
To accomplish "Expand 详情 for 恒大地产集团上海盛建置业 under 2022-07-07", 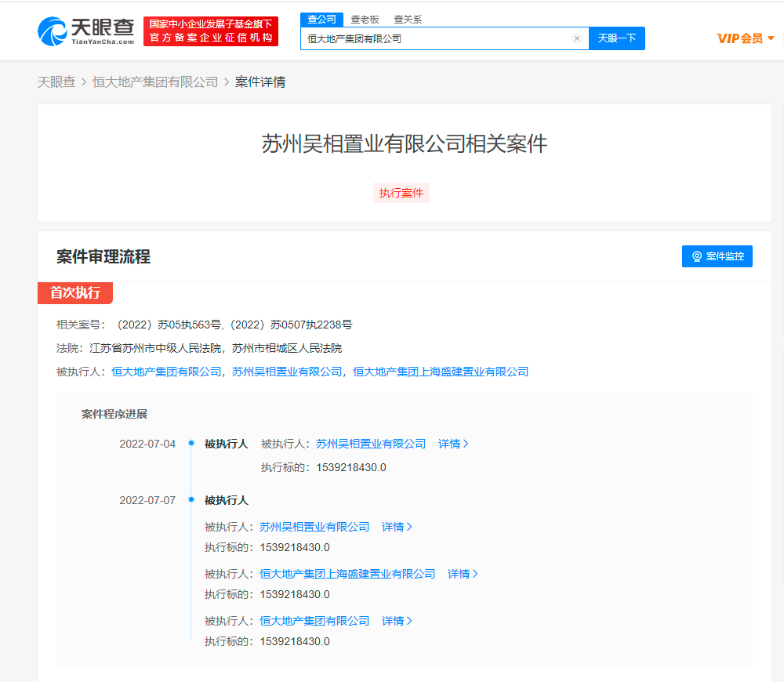I will pos(463,574).
